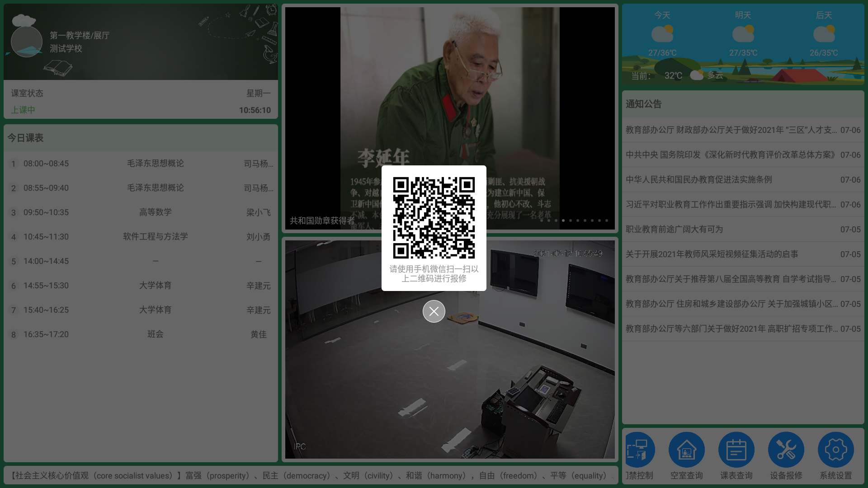Click teacher name 黄佳
868x488 pixels.
click(x=259, y=334)
